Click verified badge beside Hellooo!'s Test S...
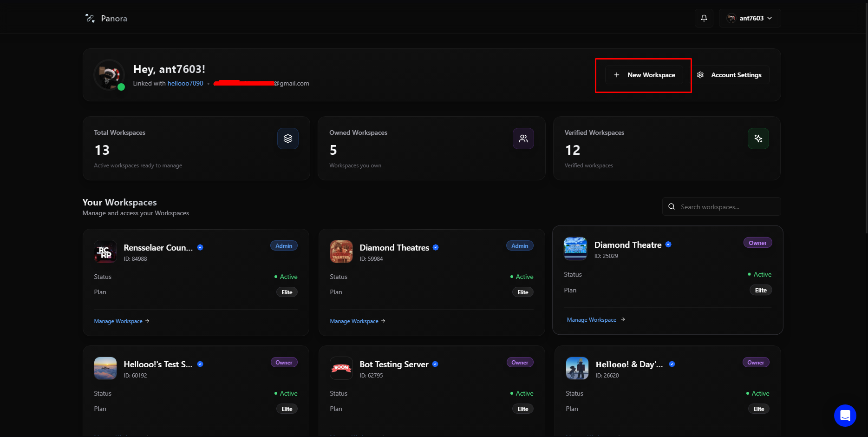868x437 pixels. pyautogui.click(x=200, y=364)
